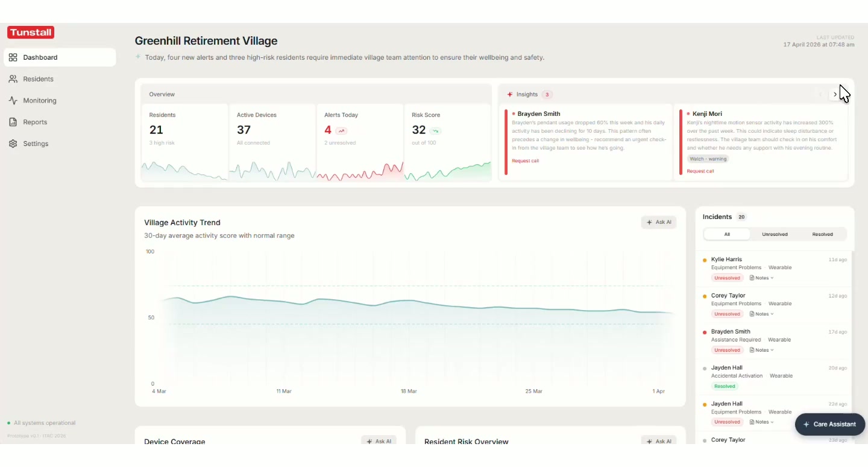The image size is (868, 467).
Task: Click the Reports document icon in sidebar
Action: 13,122
